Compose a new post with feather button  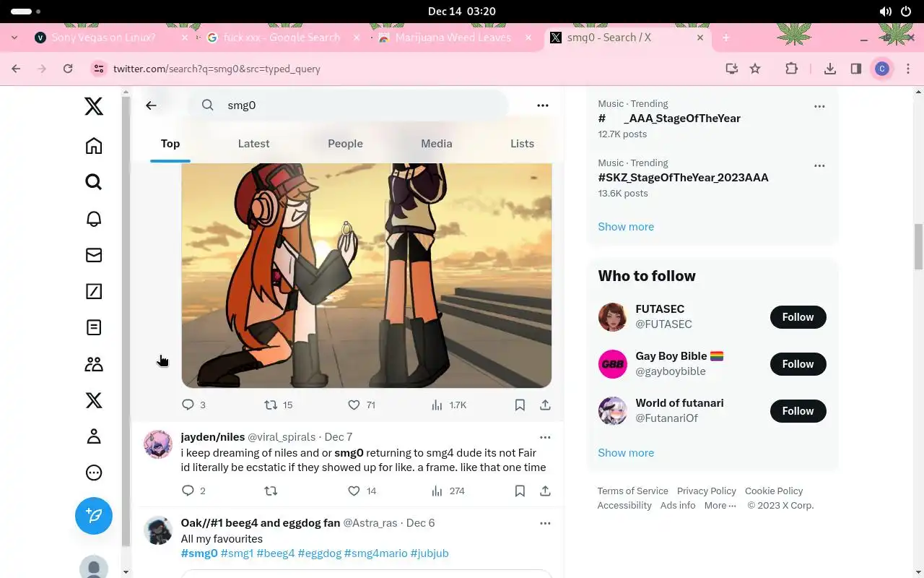(x=94, y=516)
